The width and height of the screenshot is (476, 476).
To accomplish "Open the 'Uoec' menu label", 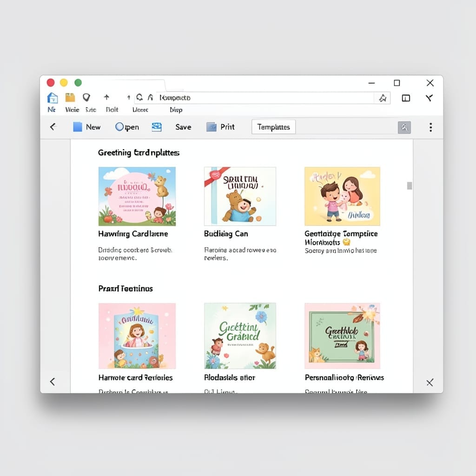I will click(x=140, y=110).
